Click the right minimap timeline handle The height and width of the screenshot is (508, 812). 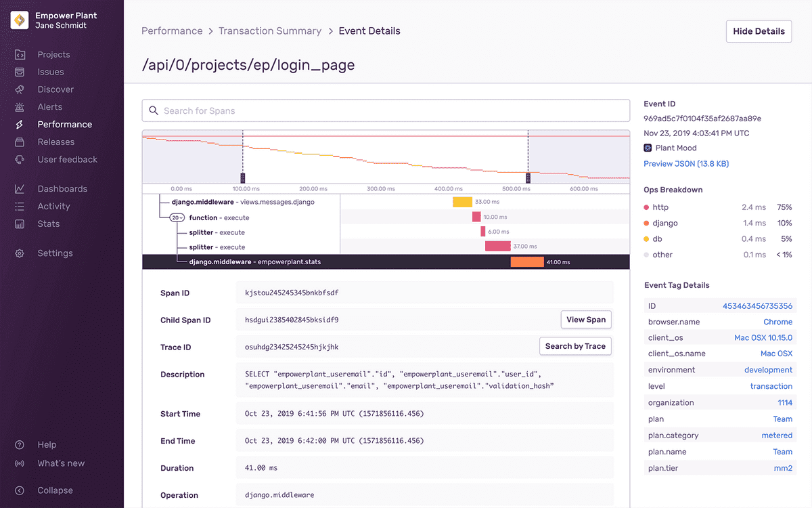[528, 177]
